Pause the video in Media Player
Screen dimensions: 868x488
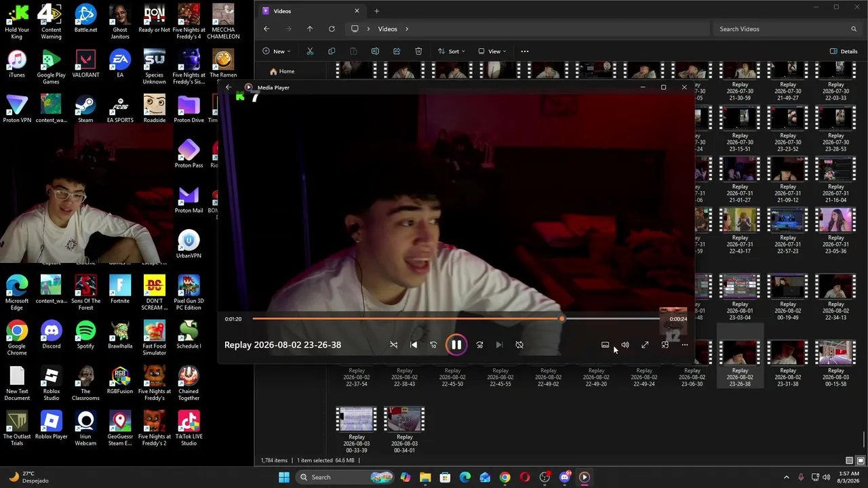[x=456, y=345]
